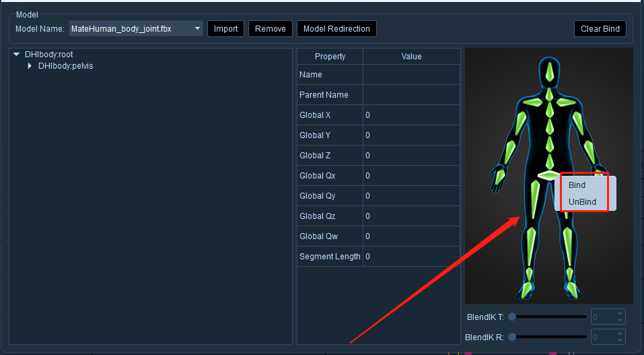
Task: Click the left hand bone on the figure
Action: click(499, 177)
